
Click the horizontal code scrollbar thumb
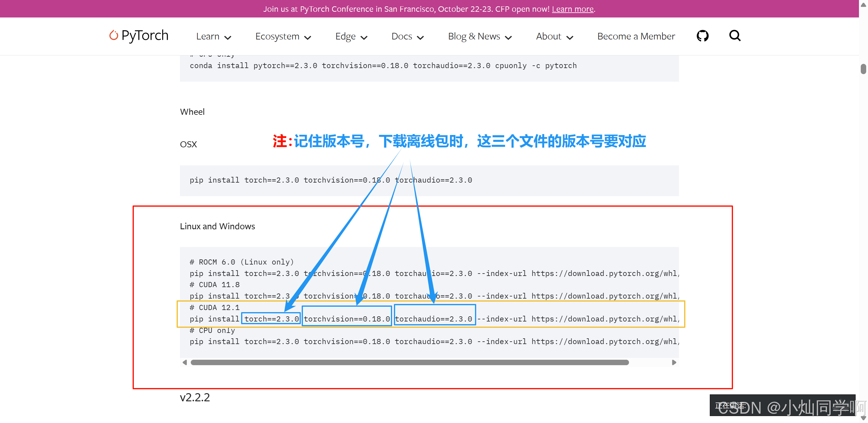(x=409, y=362)
